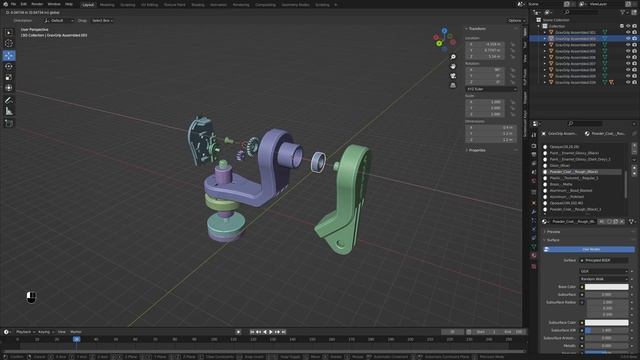
Task: Open the Playback menu in timeline
Action: coord(25,332)
